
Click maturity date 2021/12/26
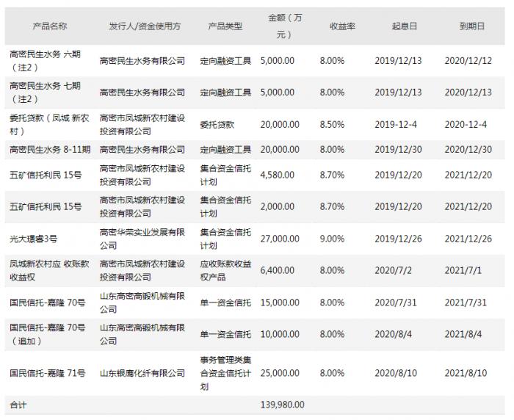click(x=468, y=239)
